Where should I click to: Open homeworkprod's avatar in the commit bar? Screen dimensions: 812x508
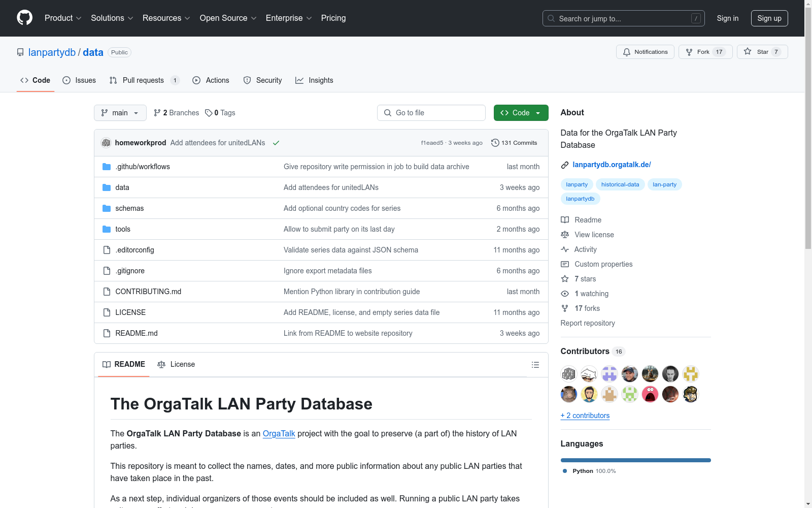click(x=106, y=143)
